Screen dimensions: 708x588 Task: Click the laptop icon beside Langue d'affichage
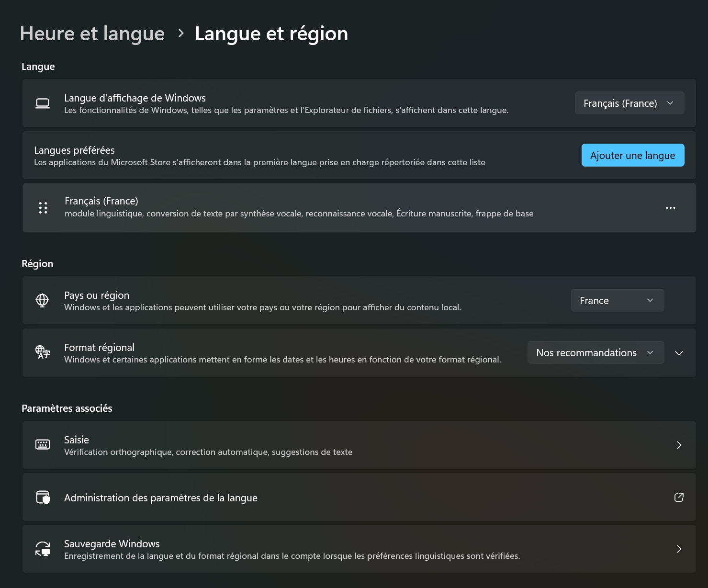(43, 103)
